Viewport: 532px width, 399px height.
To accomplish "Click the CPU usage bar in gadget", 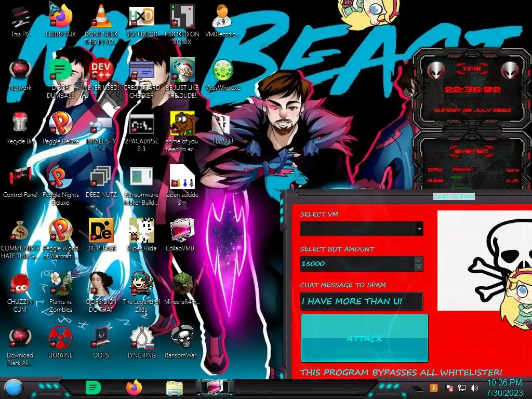I will point(461,169).
